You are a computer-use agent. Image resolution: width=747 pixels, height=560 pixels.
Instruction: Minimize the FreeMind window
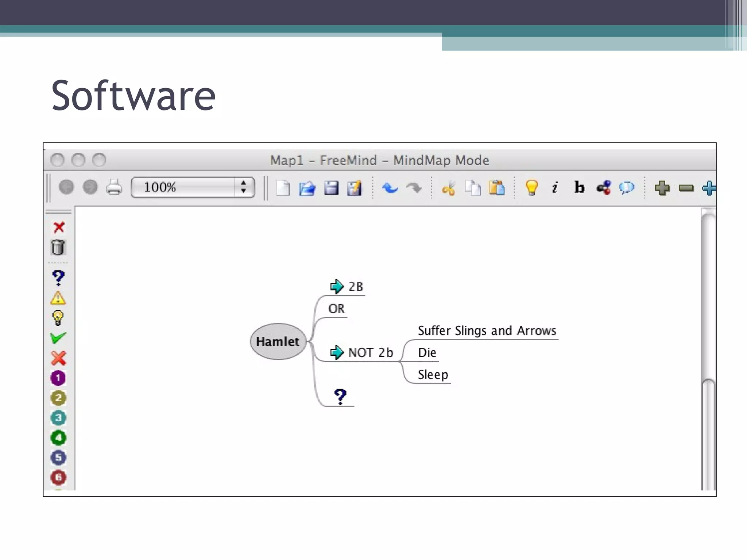point(78,160)
